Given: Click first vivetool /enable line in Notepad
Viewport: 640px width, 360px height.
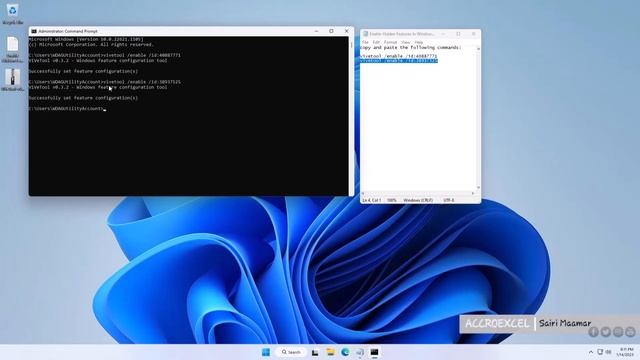Looking at the screenshot, I should click(399, 56).
